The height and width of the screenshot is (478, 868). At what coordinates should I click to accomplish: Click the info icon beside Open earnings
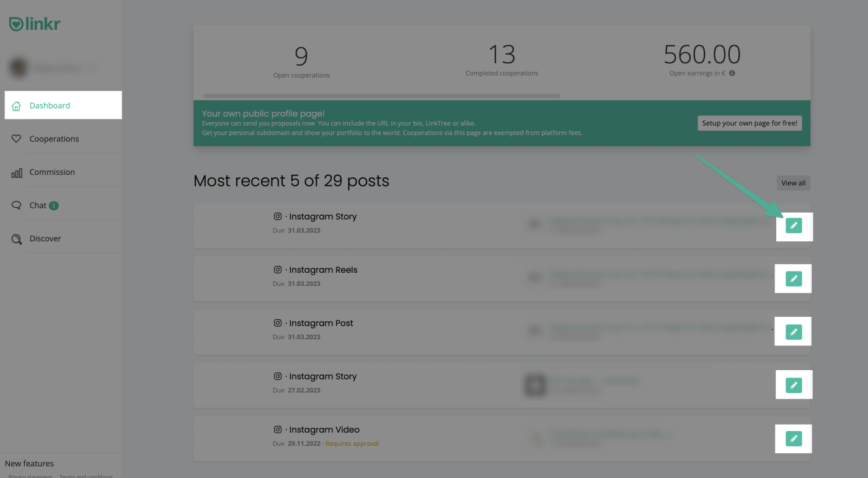[x=732, y=73]
